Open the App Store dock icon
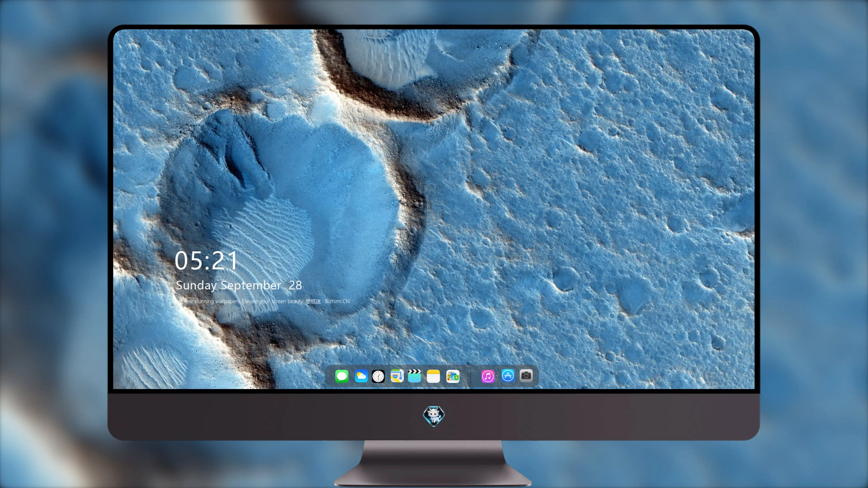This screenshot has width=868, height=488. (x=508, y=375)
